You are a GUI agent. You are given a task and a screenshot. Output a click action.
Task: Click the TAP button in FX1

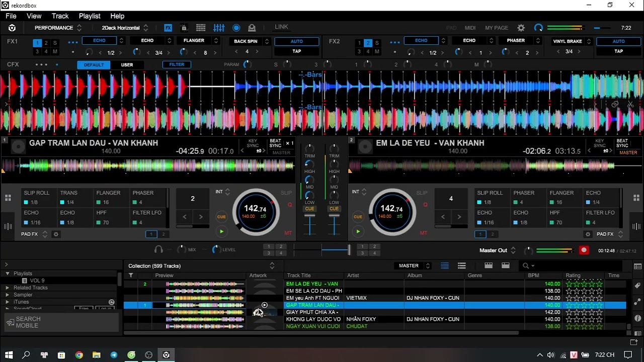click(x=297, y=51)
